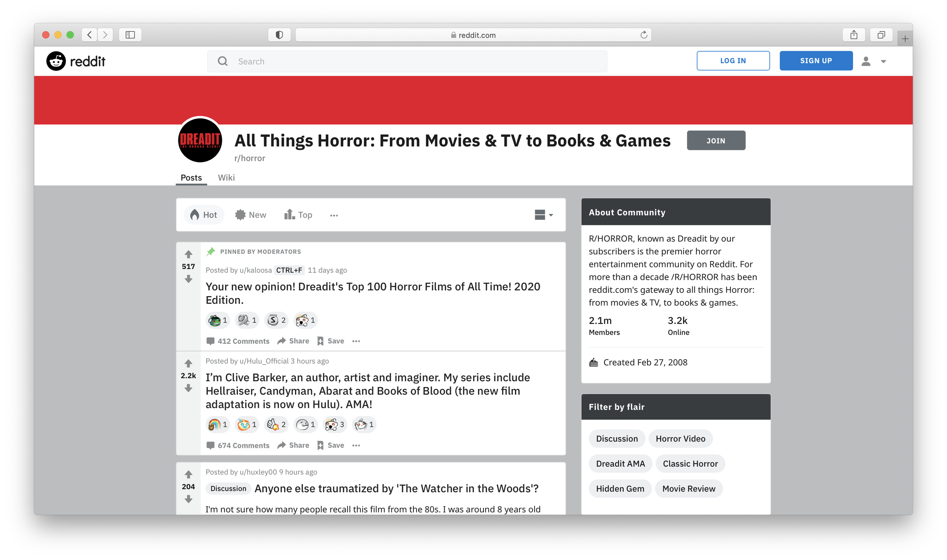Toggle the Hidden Gem flair filter

coord(620,488)
